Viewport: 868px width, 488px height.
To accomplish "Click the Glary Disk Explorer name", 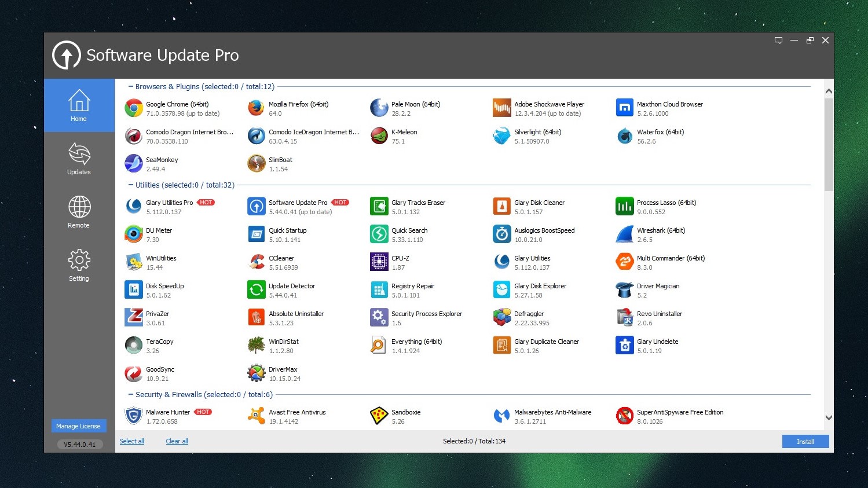I will tap(540, 286).
